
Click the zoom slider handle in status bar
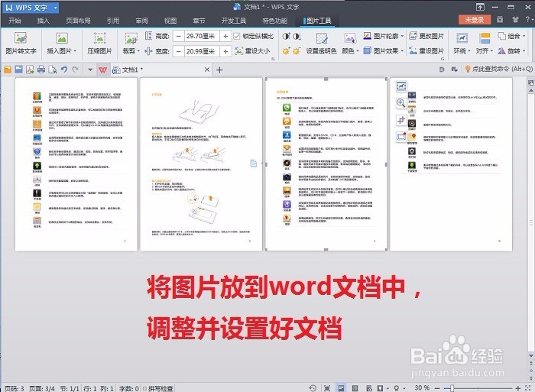click(452, 388)
